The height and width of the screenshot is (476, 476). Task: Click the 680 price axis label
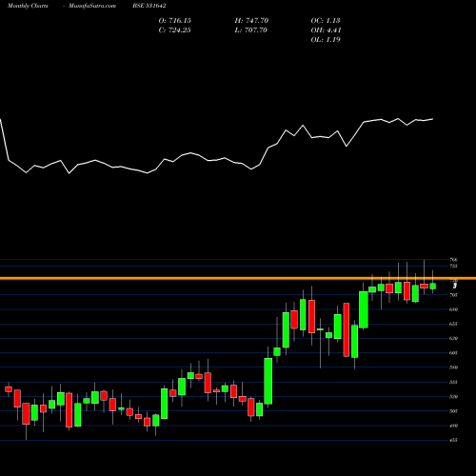click(454, 309)
